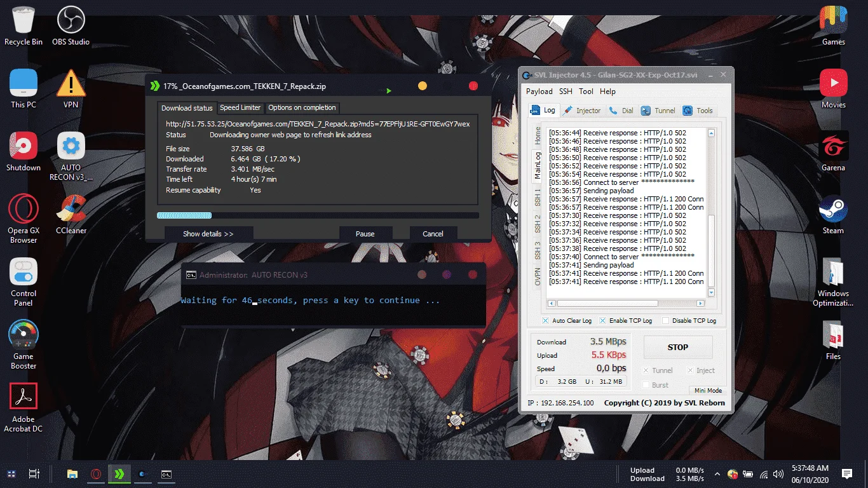This screenshot has height=488, width=868.
Task: Open the Speed Limiter tab in download dialog
Action: point(240,107)
